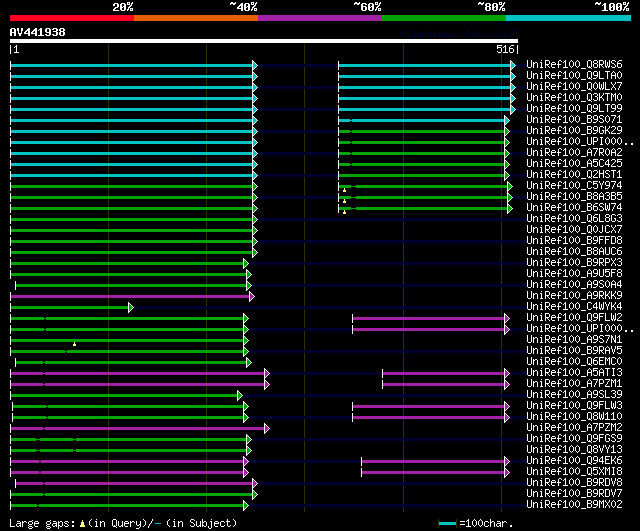The width and height of the screenshot is (640, 531).
Task: Click the orange ~40% identity color bar
Action: point(196,18)
